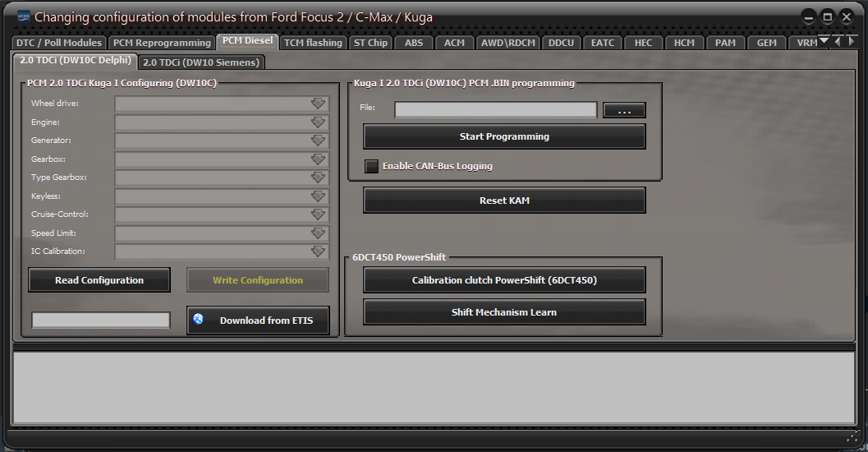This screenshot has height=452, width=868.
Task: Select the 2.0 TDCi (DW10 Siemens) tab
Action: point(200,62)
